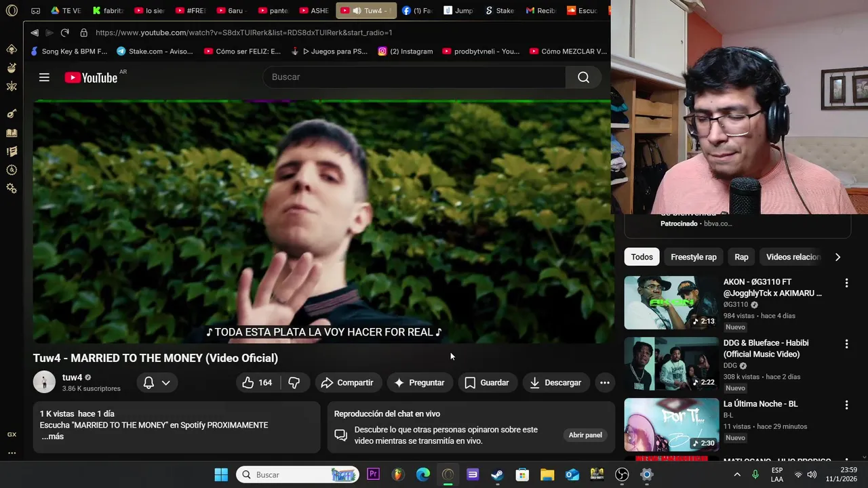Open La Última Noche - BL thumbnail

pos(671,424)
